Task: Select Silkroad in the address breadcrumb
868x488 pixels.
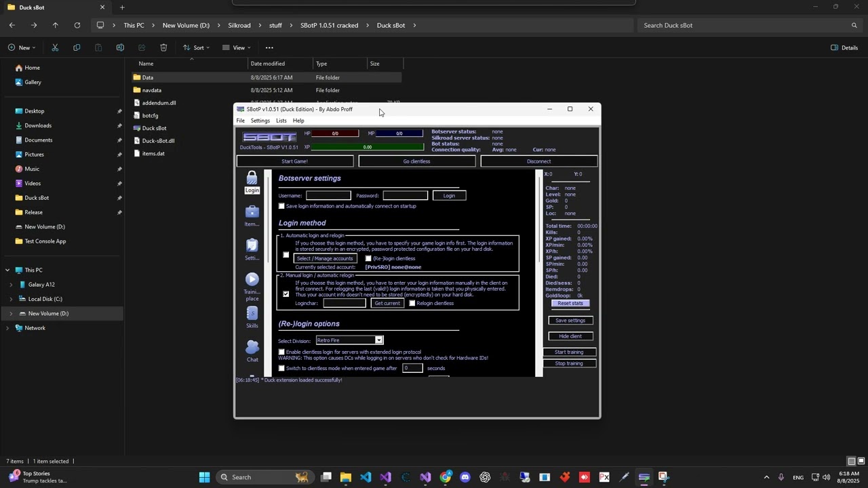Action: pyautogui.click(x=239, y=25)
